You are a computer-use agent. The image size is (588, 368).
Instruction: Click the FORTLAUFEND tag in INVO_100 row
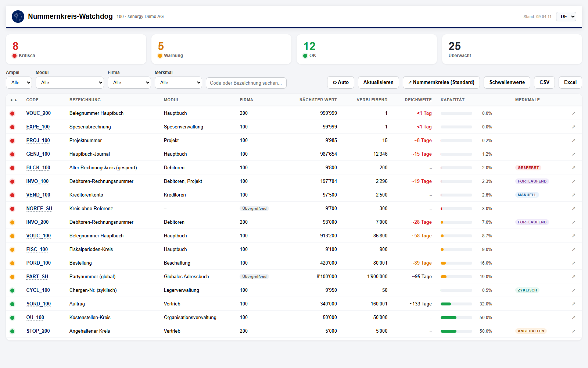click(532, 181)
